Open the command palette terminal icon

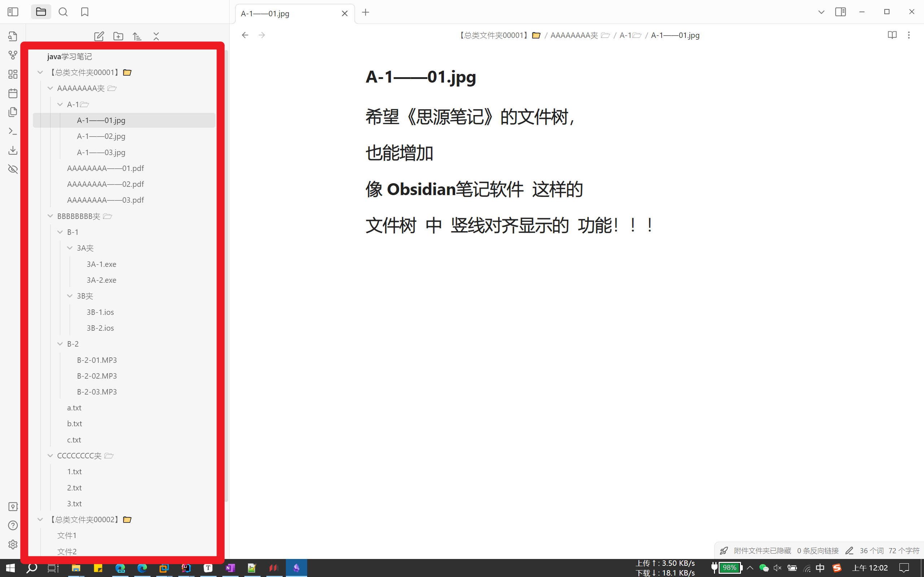13,131
